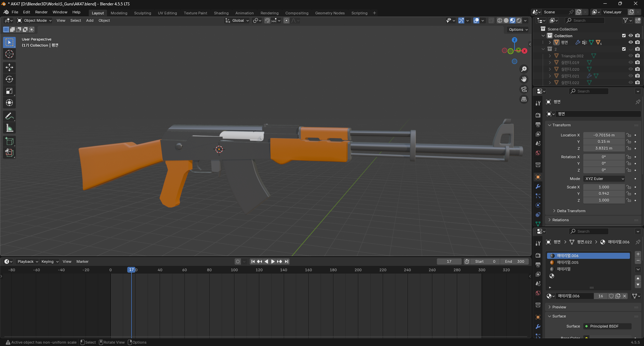
Task: Open XYZ Euler rotation mode dropdown
Action: point(604,179)
